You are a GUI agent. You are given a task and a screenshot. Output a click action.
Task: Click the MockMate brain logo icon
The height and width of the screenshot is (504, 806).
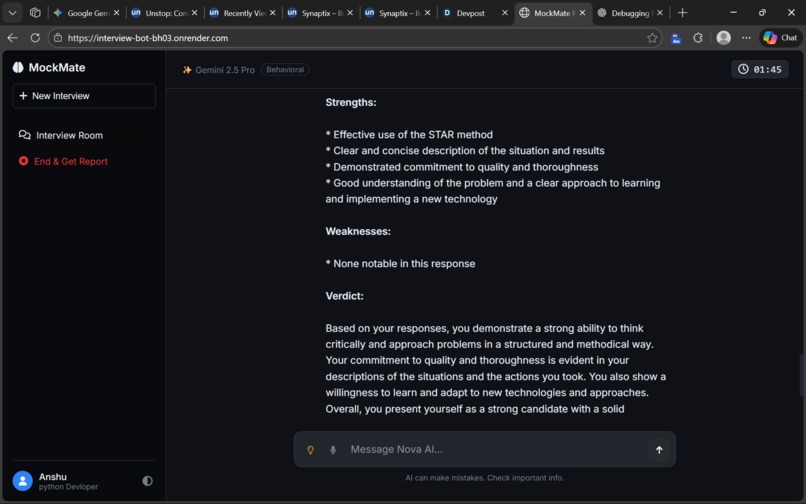click(18, 67)
